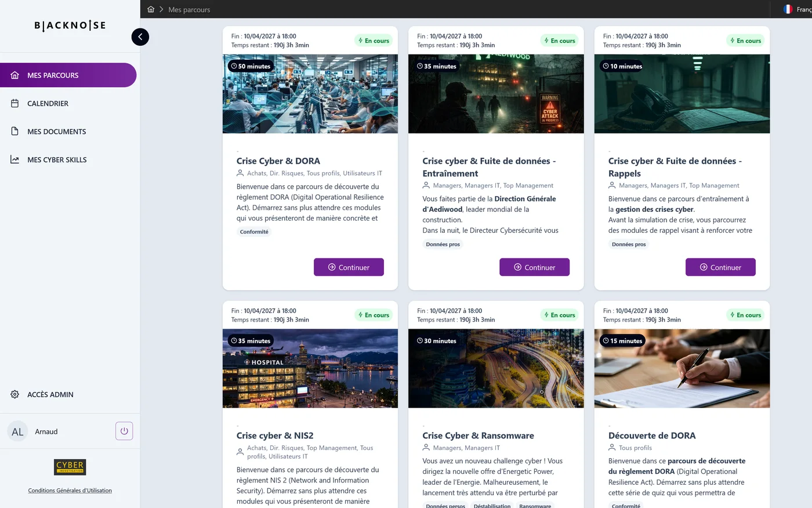Open the signing pen thumbnail for Découverte de DORA

(x=682, y=369)
